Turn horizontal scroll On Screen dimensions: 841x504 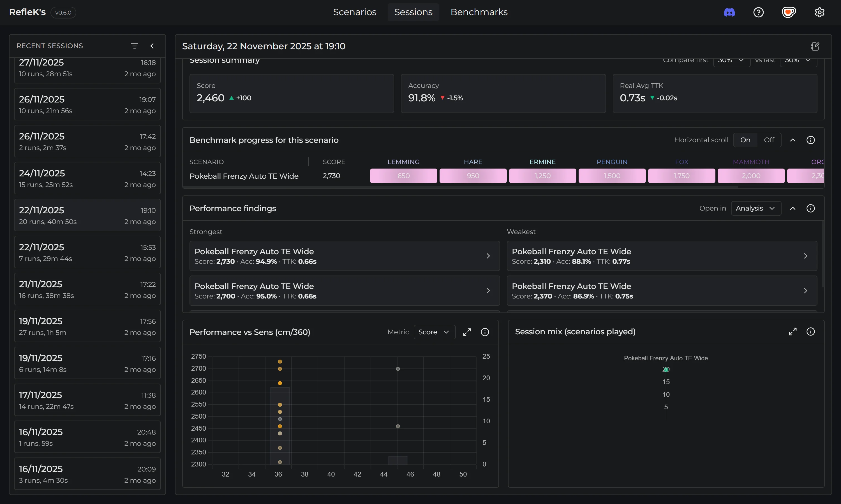coord(745,140)
